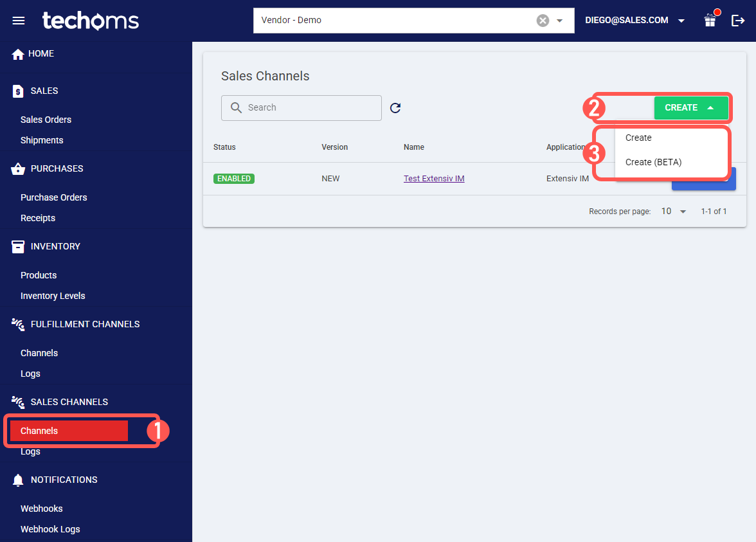Open SALES CHANNELS section header
Viewport: 756px width, 542px height.
[69, 402]
